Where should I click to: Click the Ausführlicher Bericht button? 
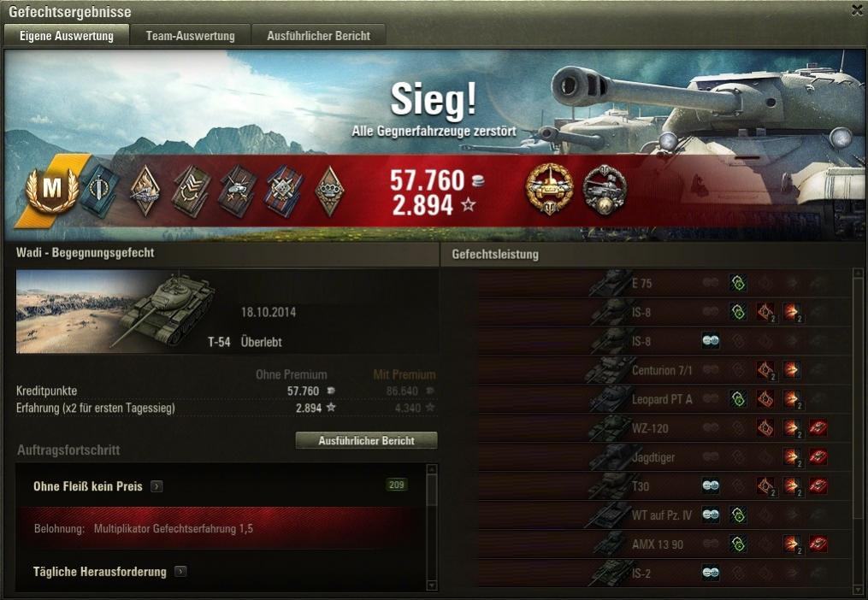coord(367,440)
